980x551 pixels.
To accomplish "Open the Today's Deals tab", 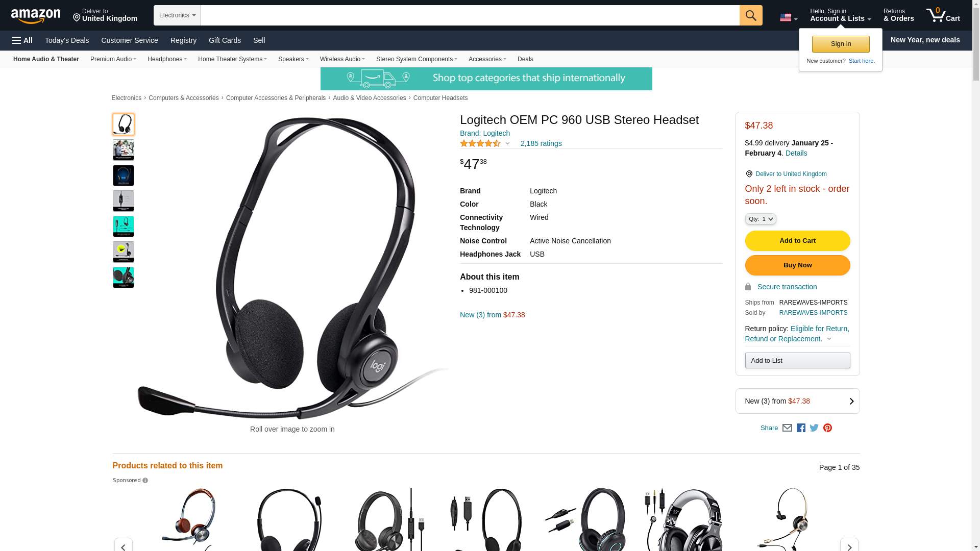I will 67,40.
